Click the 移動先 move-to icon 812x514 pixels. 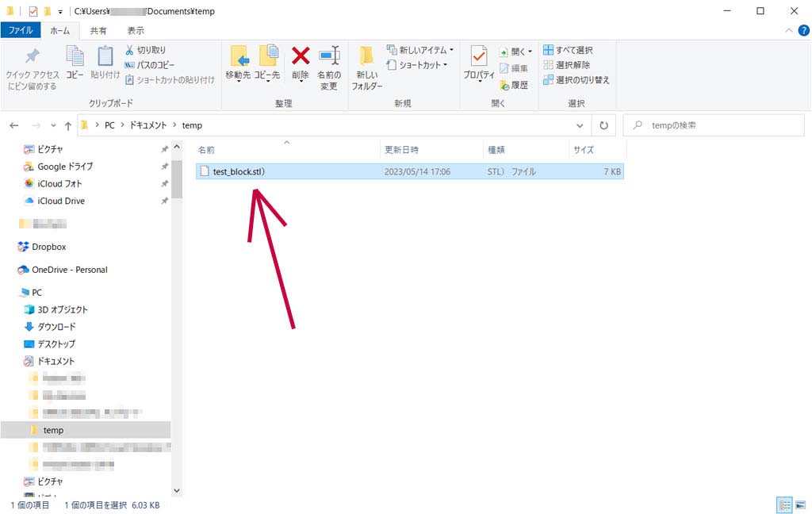point(238,62)
